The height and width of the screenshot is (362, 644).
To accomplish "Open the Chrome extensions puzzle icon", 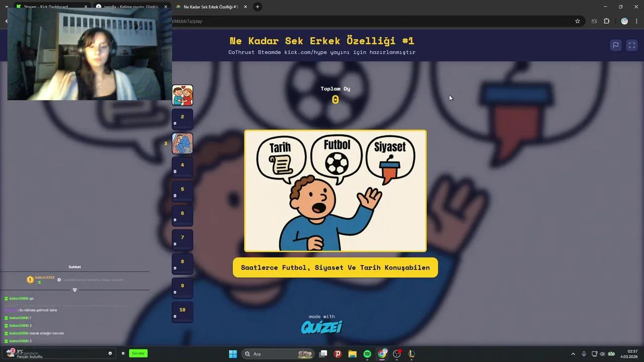I will (x=607, y=21).
